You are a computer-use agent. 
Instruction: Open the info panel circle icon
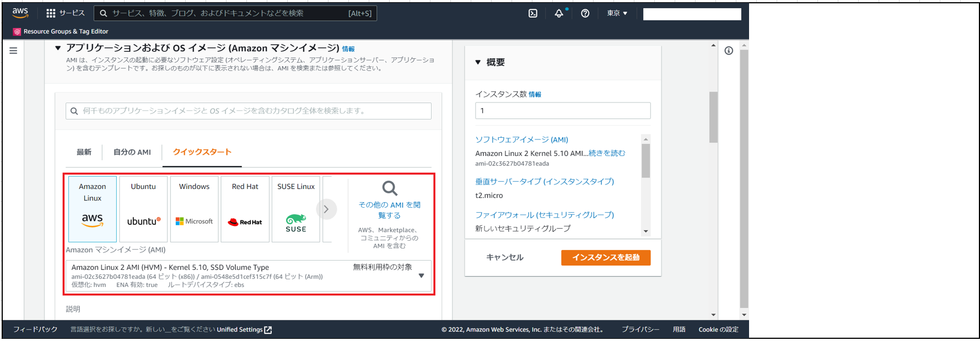[729, 51]
